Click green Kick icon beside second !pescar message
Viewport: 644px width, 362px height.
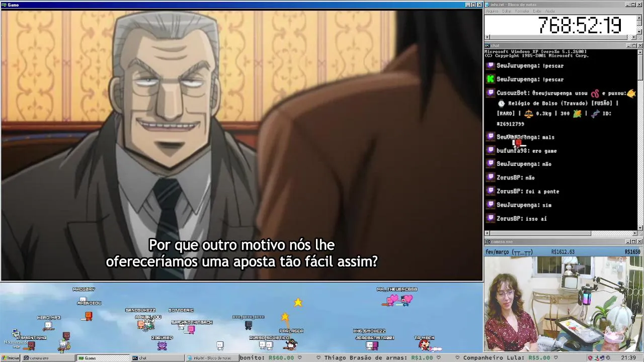coord(491,79)
